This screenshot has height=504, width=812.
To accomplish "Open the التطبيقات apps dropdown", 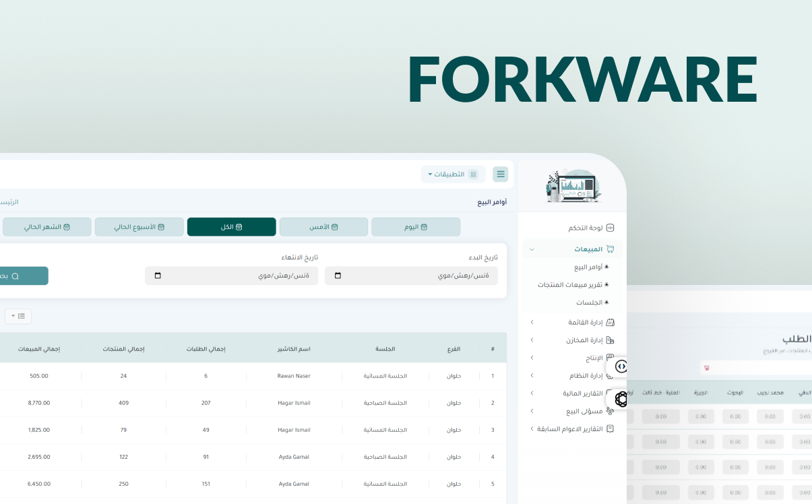I will pos(454,175).
